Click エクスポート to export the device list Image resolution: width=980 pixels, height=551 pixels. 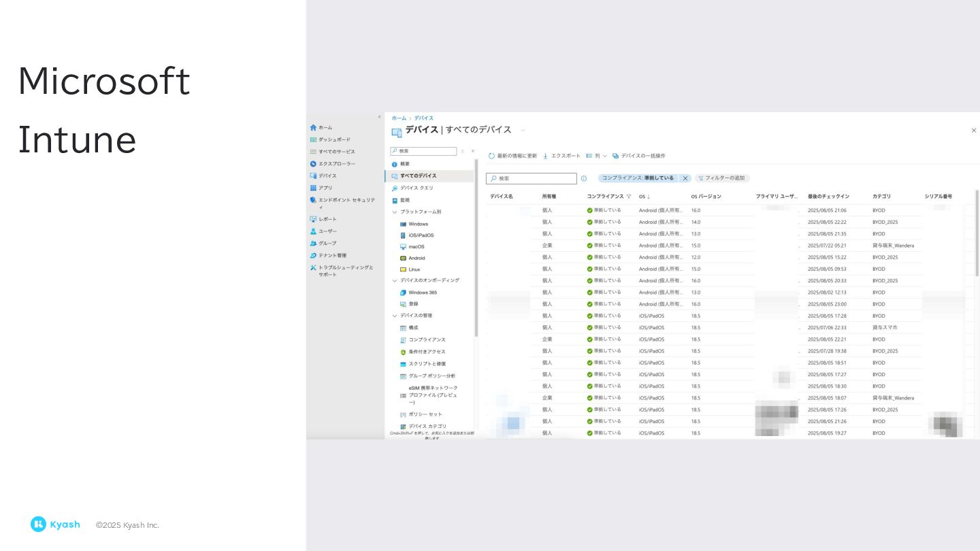[561, 156]
